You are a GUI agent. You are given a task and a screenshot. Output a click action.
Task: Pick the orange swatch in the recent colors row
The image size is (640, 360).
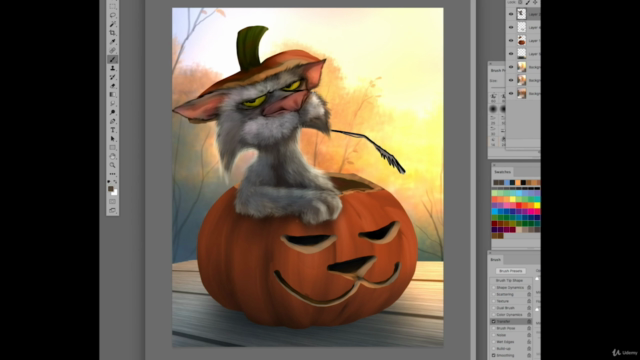(518, 182)
